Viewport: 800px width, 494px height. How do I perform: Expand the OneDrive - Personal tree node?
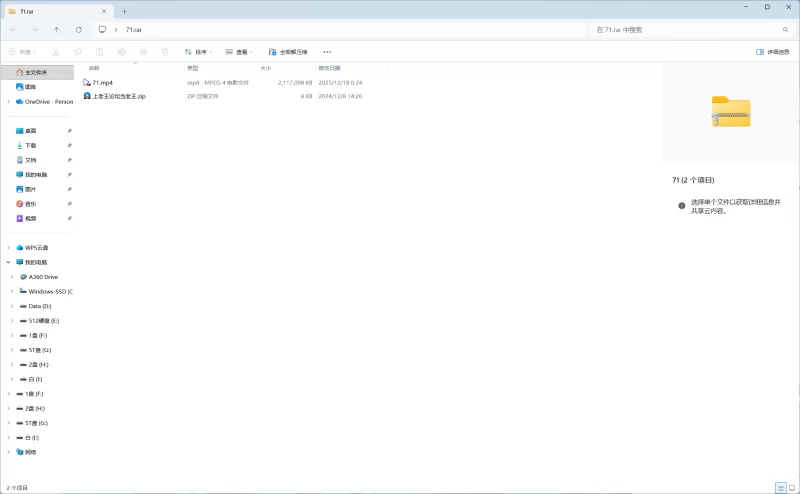pos(9,101)
